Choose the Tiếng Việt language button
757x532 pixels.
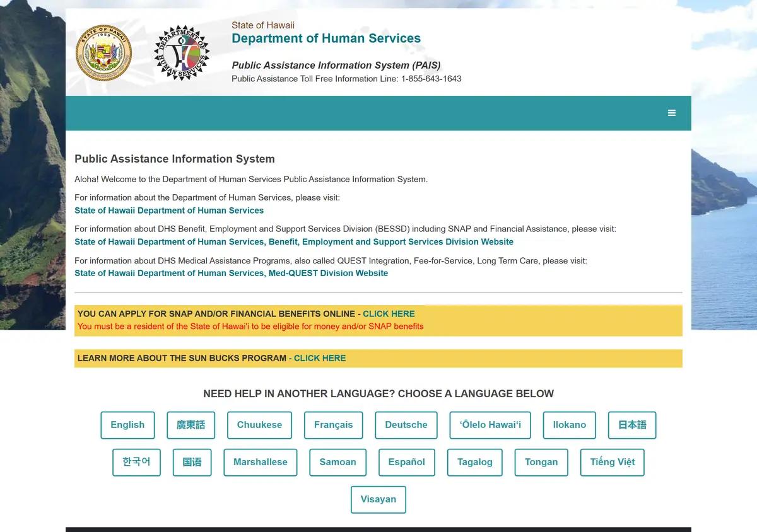pos(613,462)
